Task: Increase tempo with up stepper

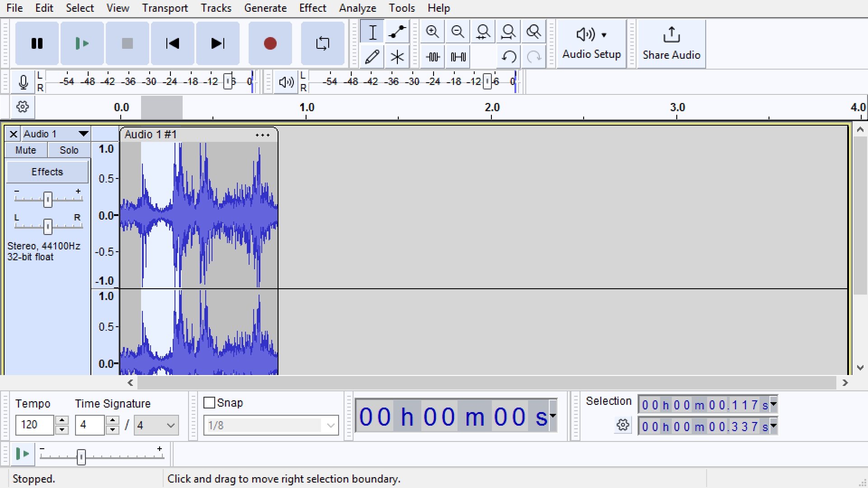Action: click(61, 420)
